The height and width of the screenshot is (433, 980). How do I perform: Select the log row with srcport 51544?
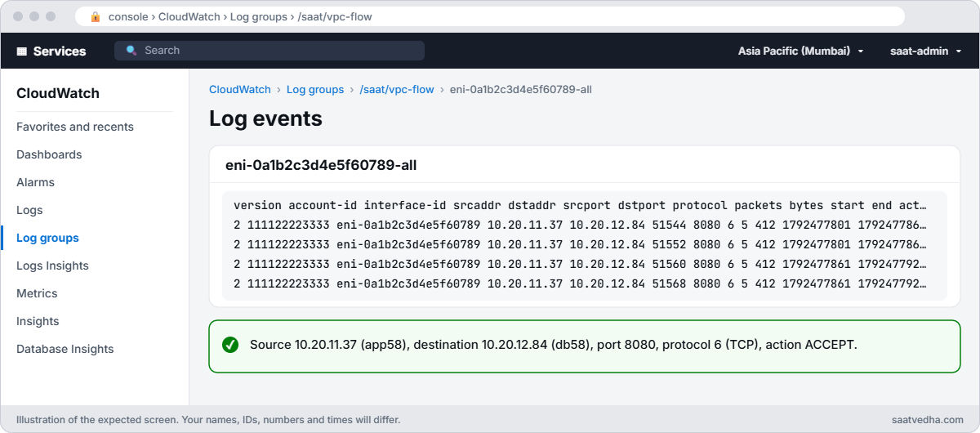pyautogui.click(x=580, y=225)
